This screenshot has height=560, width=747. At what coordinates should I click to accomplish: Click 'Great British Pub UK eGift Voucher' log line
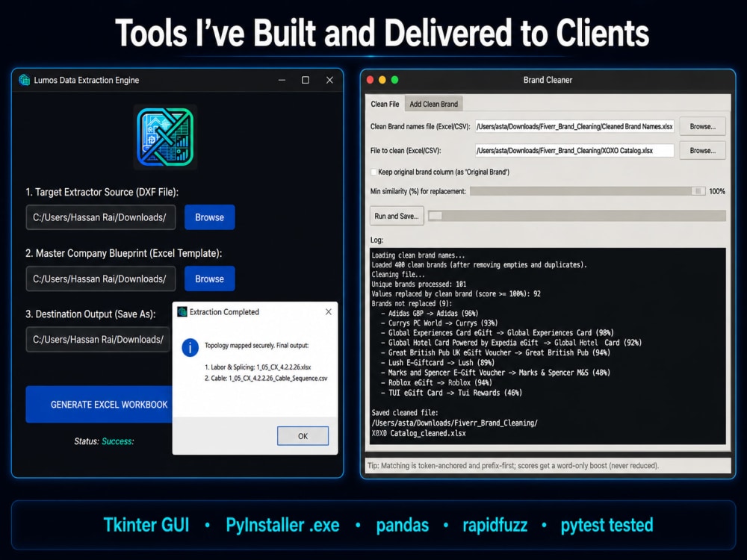(495, 353)
